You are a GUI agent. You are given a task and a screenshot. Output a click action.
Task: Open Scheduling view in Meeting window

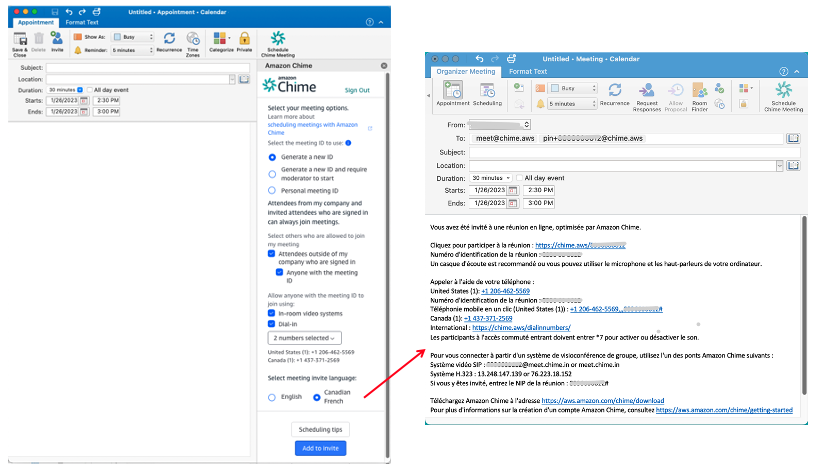click(x=487, y=94)
